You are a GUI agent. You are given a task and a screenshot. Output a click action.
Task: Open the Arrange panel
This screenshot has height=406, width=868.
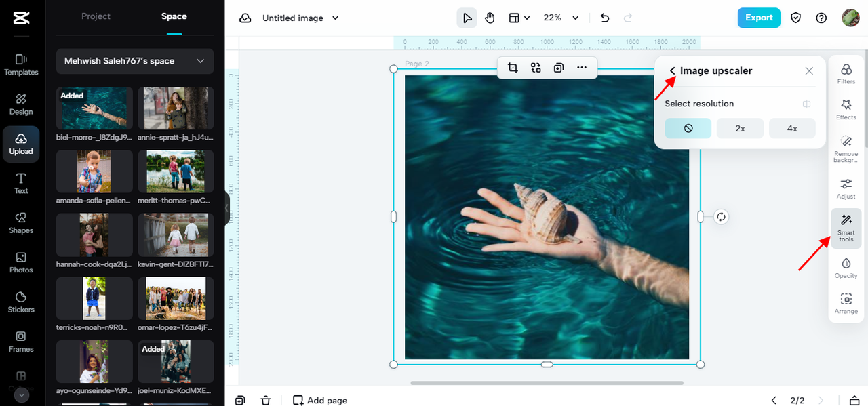point(846,304)
